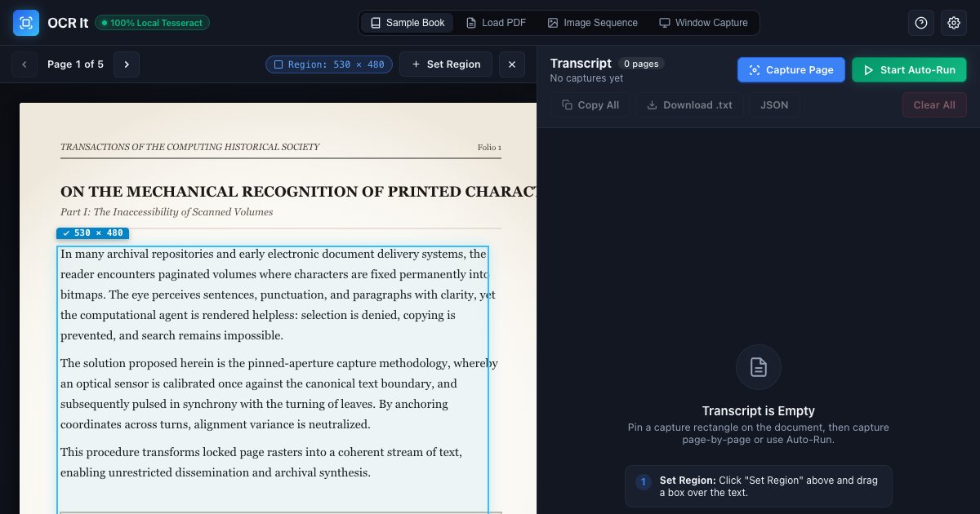Open the help question mark icon
The height and width of the screenshot is (514, 980).
click(921, 23)
